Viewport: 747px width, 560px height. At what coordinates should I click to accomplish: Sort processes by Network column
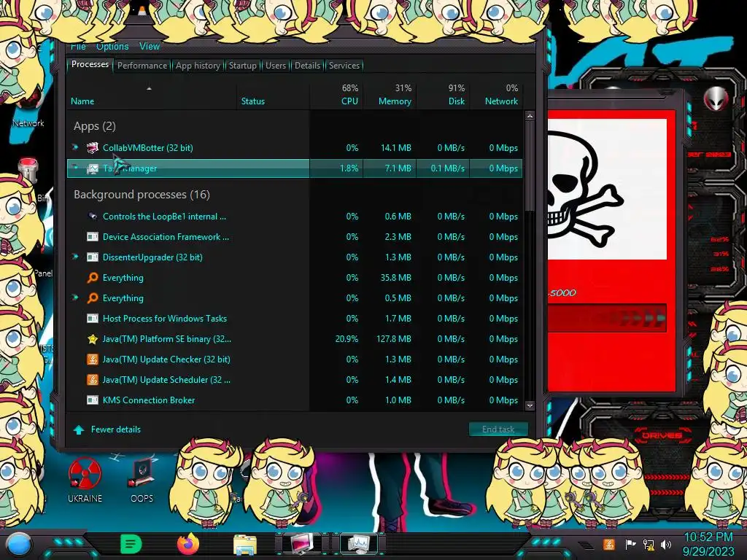(x=496, y=96)
